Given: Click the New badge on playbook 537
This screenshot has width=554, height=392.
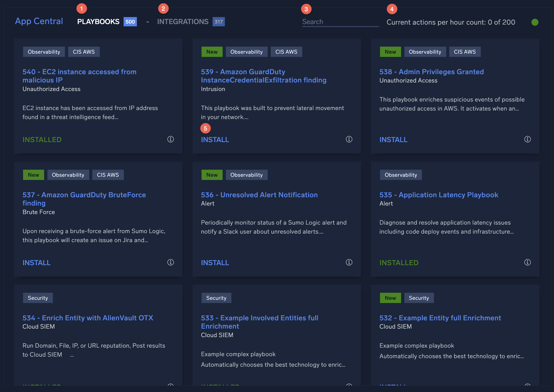Looking at the screenshot, I should [33, 175].
